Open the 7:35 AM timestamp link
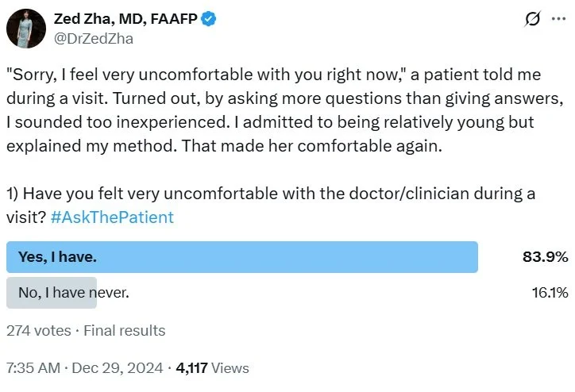 coord(33,368)
